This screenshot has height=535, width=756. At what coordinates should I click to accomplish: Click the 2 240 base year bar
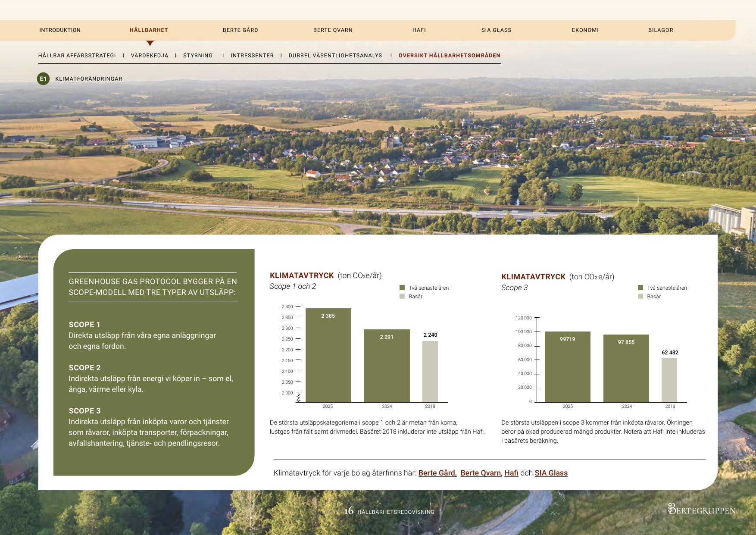pos(430,372)
